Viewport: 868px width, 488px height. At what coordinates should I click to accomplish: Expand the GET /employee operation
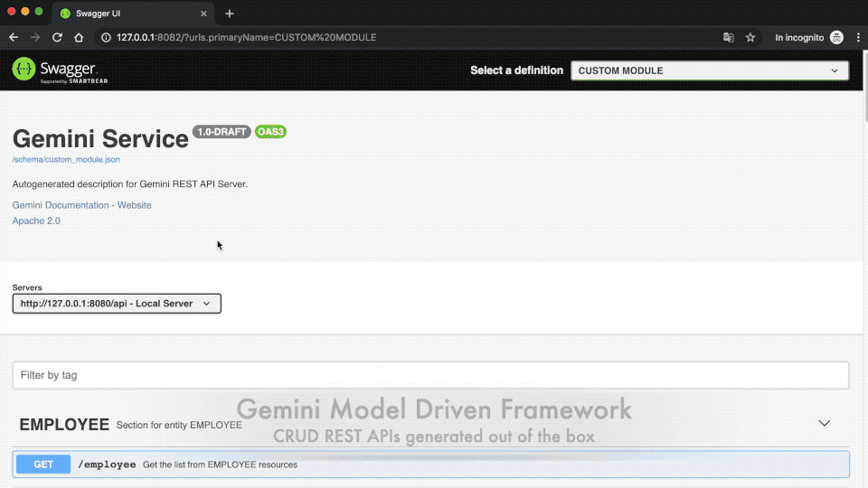pyautogui.click(x=430, y=465)
